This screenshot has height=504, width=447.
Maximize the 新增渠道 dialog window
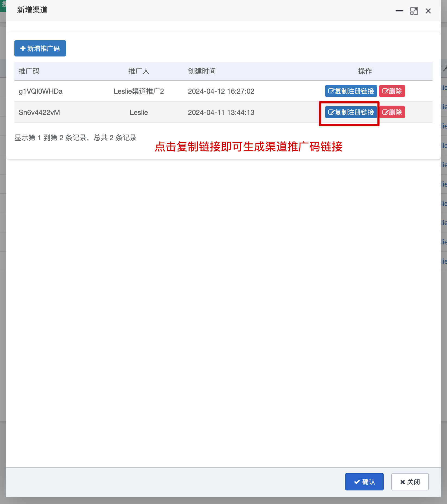414,11
